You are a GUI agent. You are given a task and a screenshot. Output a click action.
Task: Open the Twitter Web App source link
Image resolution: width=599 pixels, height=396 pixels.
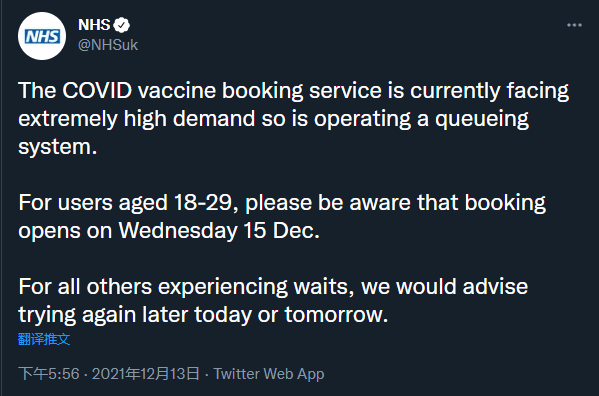click(269, 373)
